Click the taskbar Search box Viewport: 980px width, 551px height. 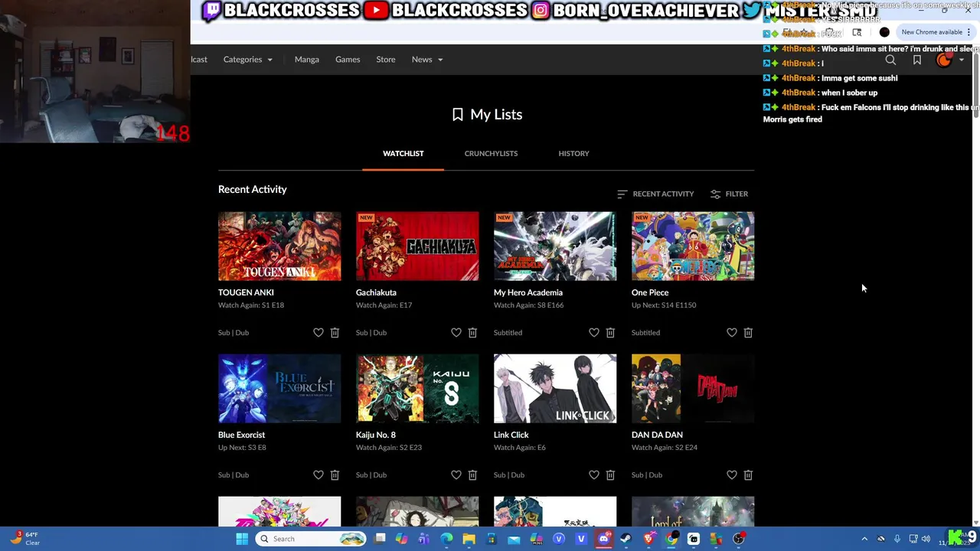click(x=311, y=539)
